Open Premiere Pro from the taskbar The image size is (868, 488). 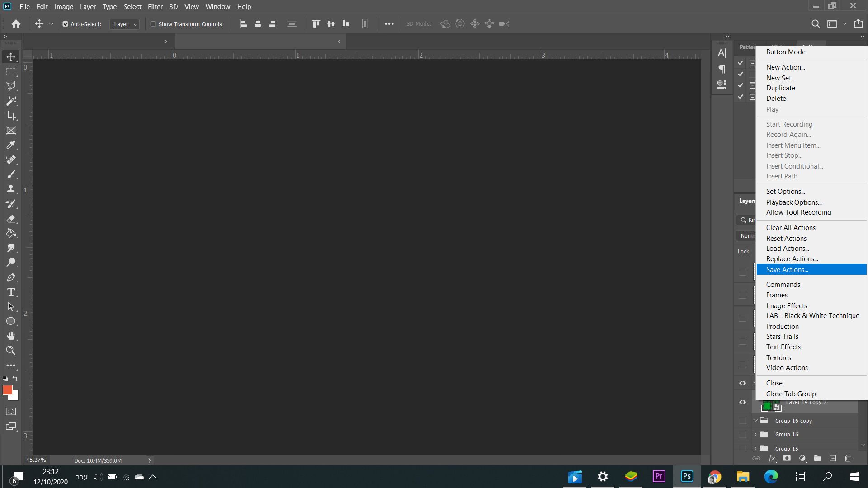click(659, 476)
